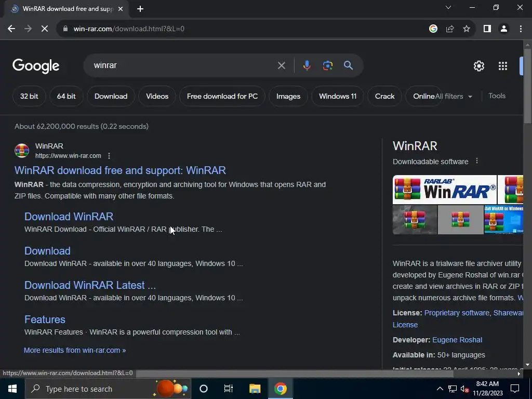Click the Google logo
532x399 pixels.
click(x=36, y=66)
